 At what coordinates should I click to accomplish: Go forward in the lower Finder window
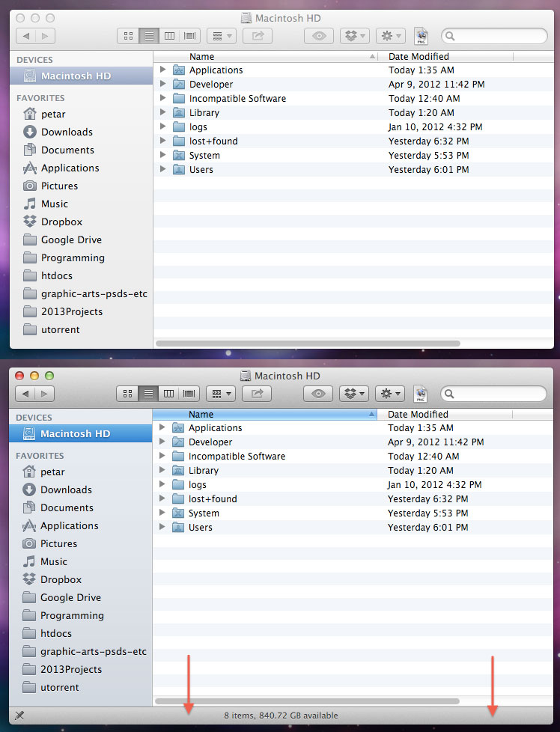(x=44, y=394)
